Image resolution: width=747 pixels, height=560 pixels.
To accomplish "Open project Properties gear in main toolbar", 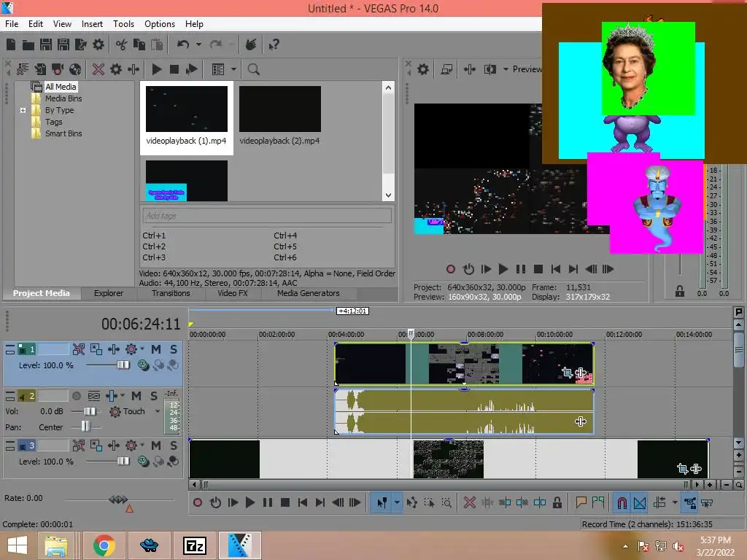I will [x=98, y=44].
